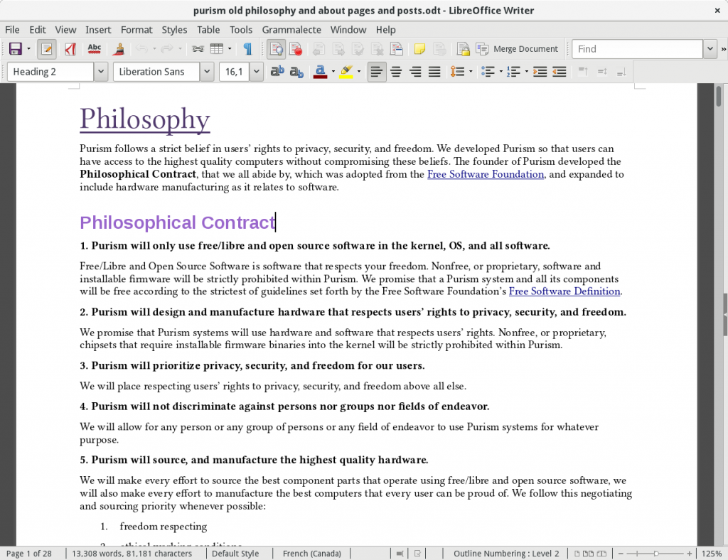This screenshot has height=560, width=728.
Task: Open the File menu
Action: point(13,30)
